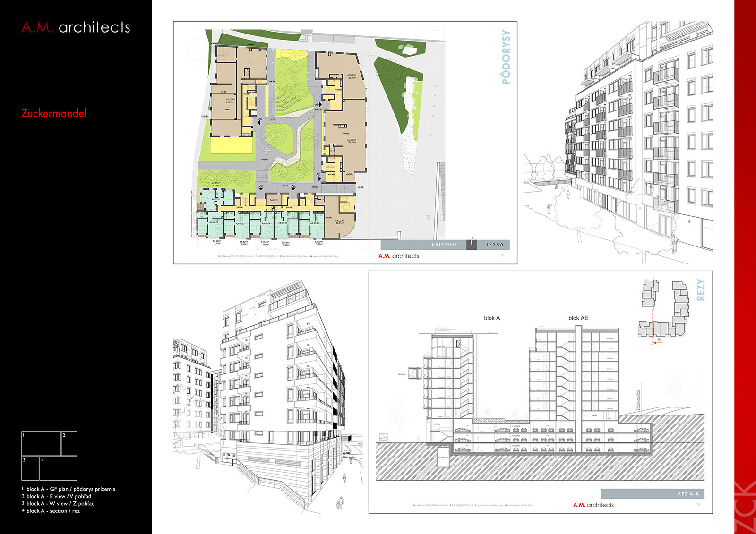
Task: Select caption 'block A - GF plan / pôdorys prízemia'
Action: coord(71,489)
